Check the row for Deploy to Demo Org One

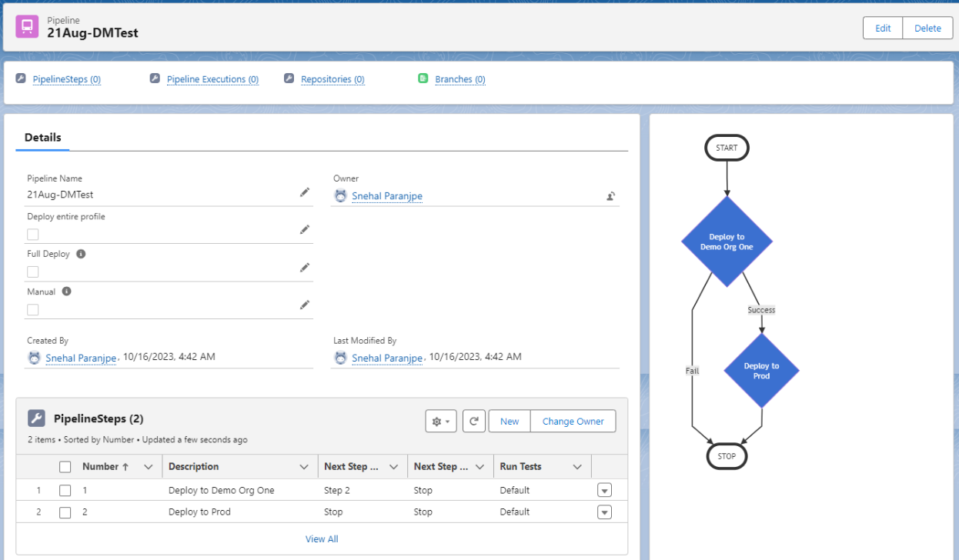pyautogui.click(x=65, y=491)
